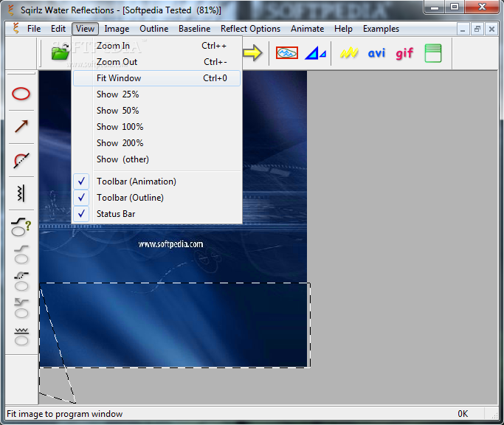The image size is (504, 425).
Task: Click the outline tool with question mark
Action: pyautogui.click(x=21, y=227)
